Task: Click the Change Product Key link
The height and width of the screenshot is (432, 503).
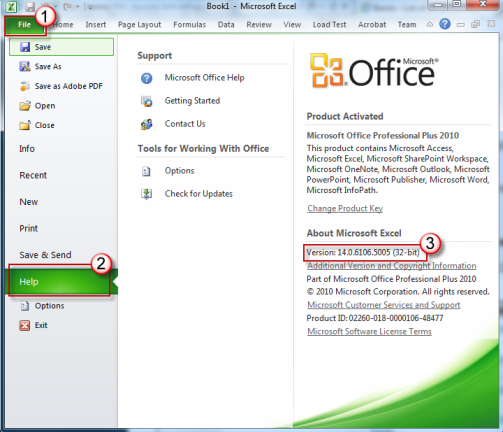Action: tap(345, 208)
